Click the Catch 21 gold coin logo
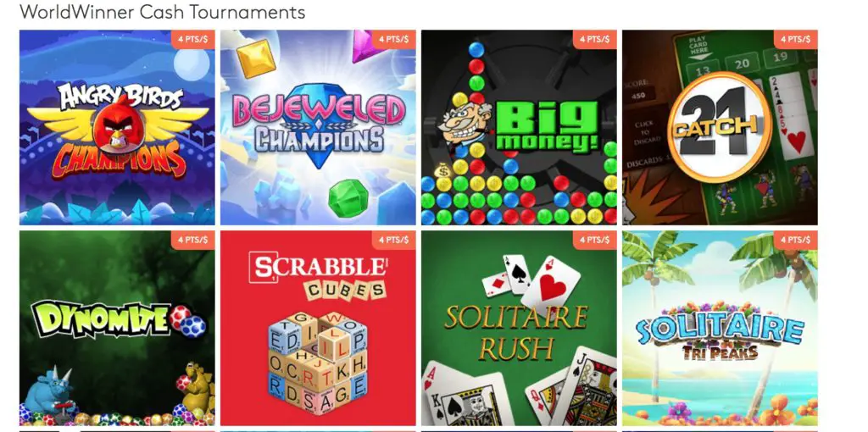The width and height of the screenshot is (868, 432). [x=720, y=128]
